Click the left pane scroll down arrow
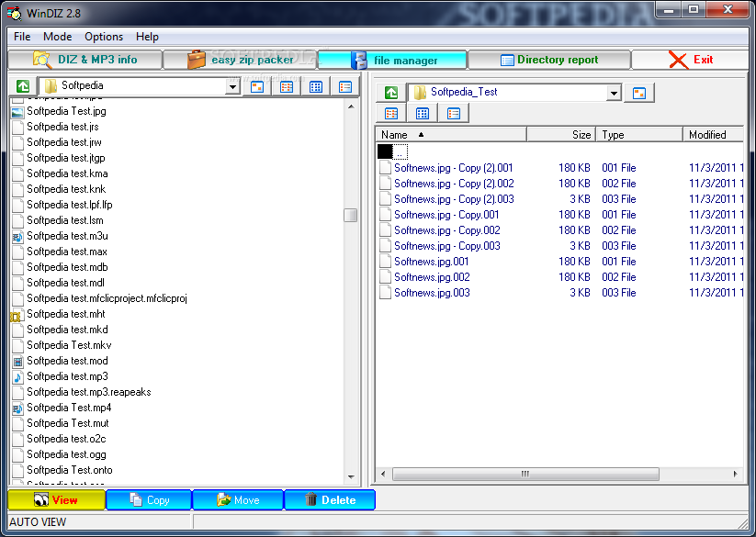This screenshot has width=756, height=537. pyautogui.click(x=351, y=476)
